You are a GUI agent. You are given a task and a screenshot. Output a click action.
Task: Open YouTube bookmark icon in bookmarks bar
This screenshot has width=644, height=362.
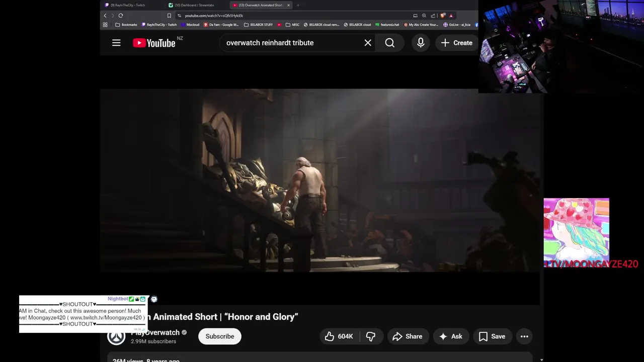click(279, 25)
